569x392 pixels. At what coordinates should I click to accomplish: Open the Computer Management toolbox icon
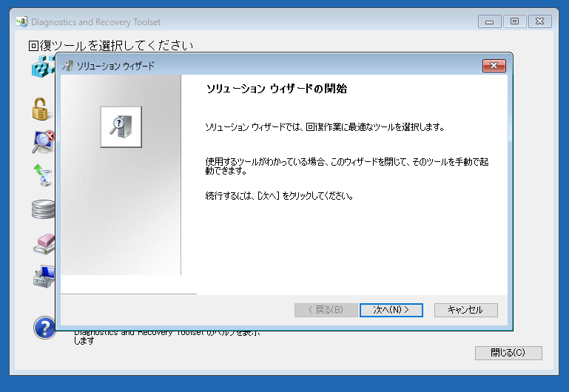pos(44,277)
